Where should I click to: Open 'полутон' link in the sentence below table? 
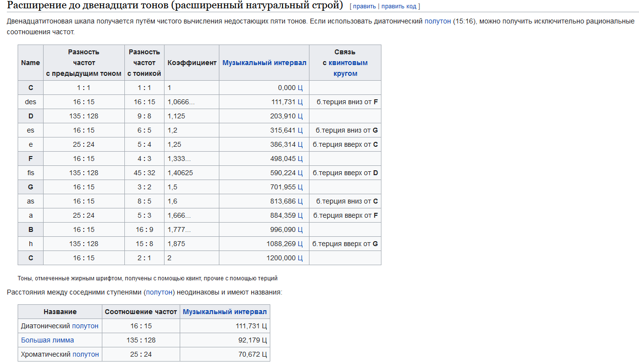tap(159, 292)
